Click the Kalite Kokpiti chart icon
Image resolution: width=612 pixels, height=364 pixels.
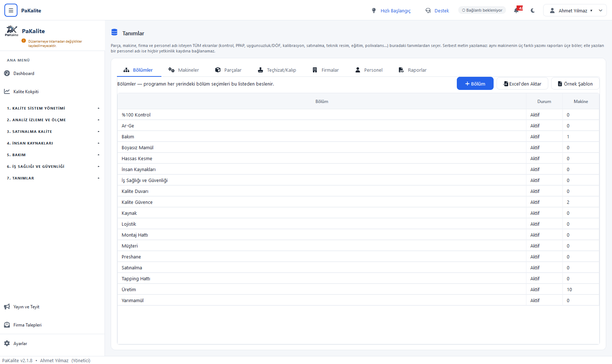[x=7, y=91]
